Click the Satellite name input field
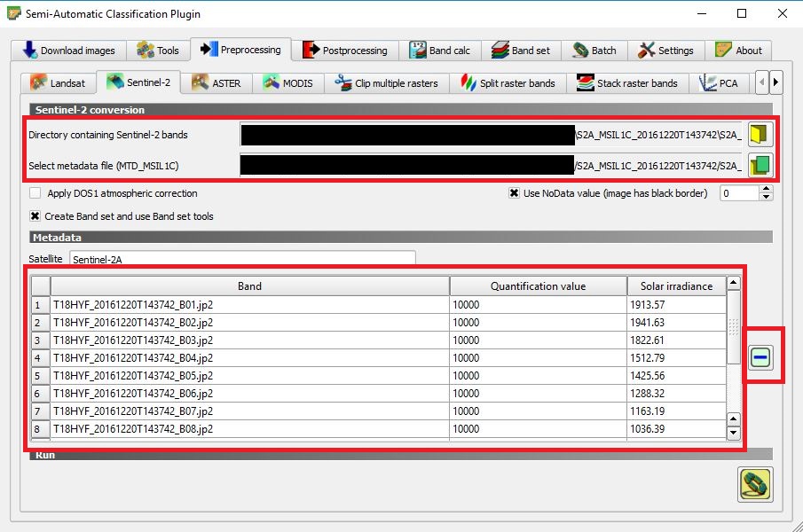803x532 pixels. (241, 259)
